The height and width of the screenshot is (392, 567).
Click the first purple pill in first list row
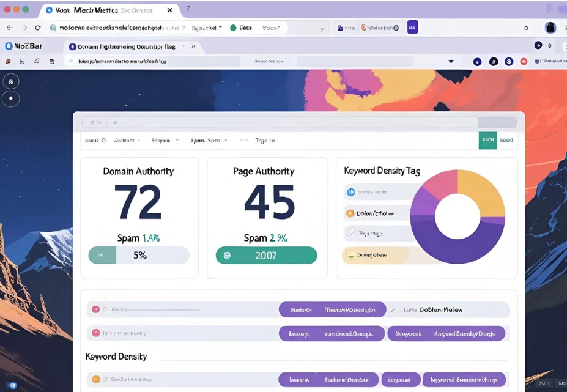[332, 309]
